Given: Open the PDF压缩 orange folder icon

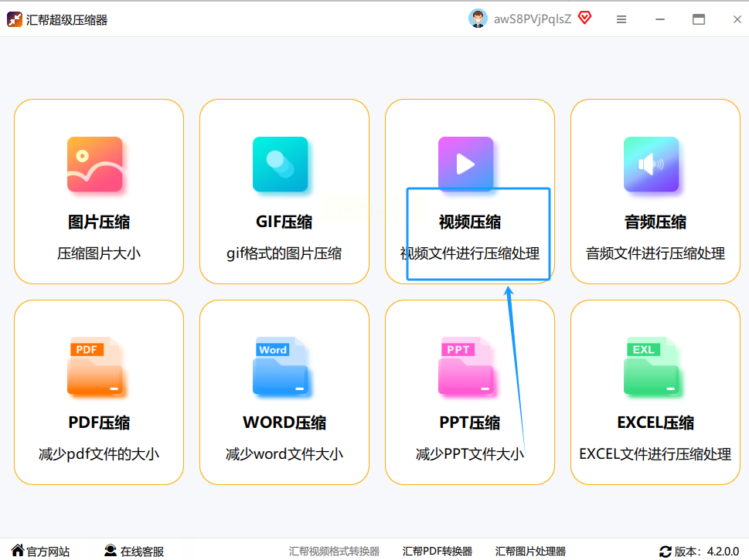Looking at the screenshot, I should coord(94,365).
